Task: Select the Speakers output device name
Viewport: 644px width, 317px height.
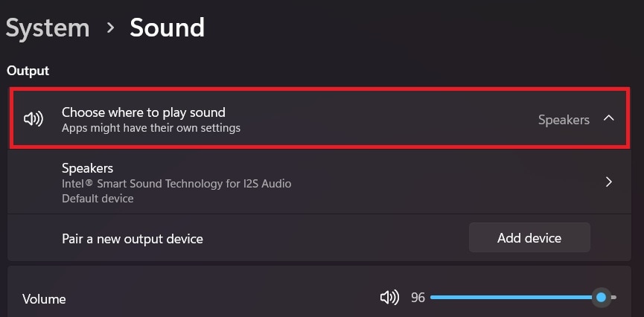Action: click(x=87, y=168)
